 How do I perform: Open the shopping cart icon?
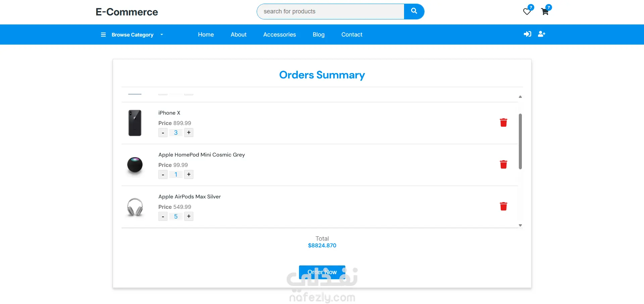click(545, 12)
